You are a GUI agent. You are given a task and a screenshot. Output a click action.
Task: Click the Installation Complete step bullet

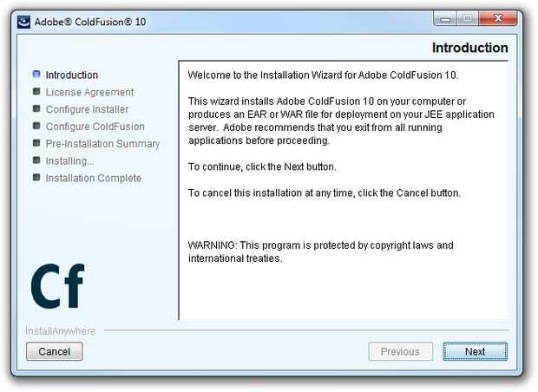36,178
